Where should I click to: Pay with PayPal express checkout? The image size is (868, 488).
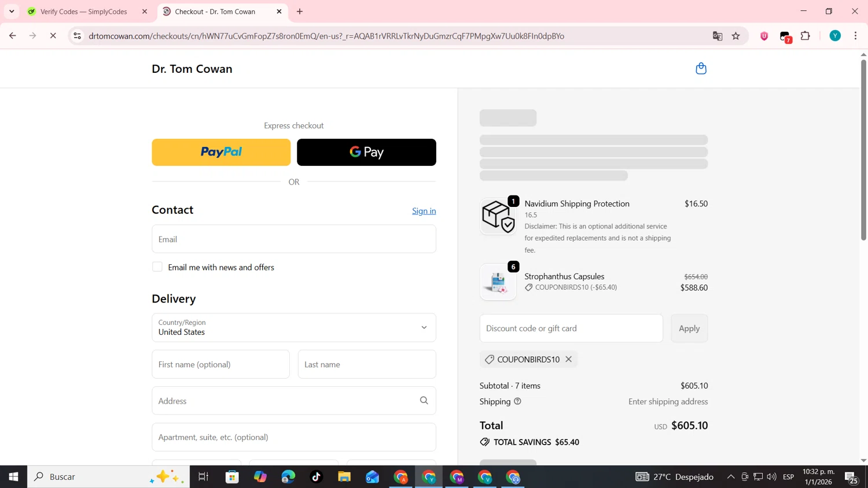[x=221, y=152]
